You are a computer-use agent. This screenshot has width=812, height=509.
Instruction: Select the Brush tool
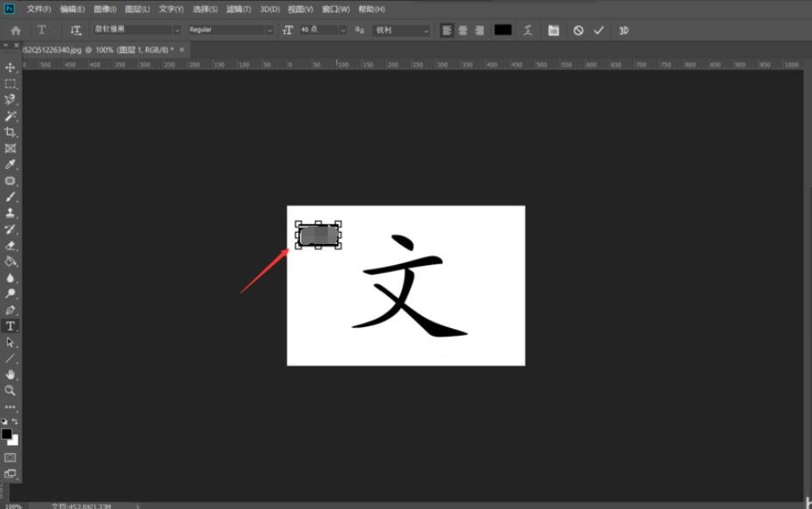tap(10, 197)
